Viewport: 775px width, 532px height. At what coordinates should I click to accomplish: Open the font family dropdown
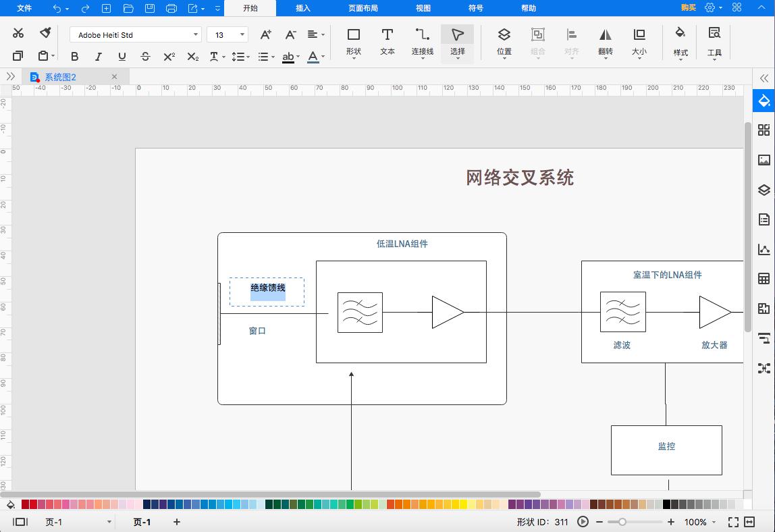click(x=196, y=34)
